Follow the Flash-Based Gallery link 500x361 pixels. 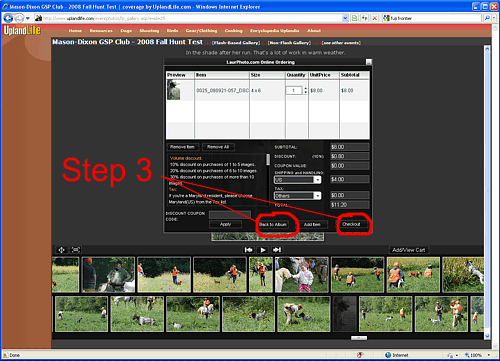[x=235, y=43]
